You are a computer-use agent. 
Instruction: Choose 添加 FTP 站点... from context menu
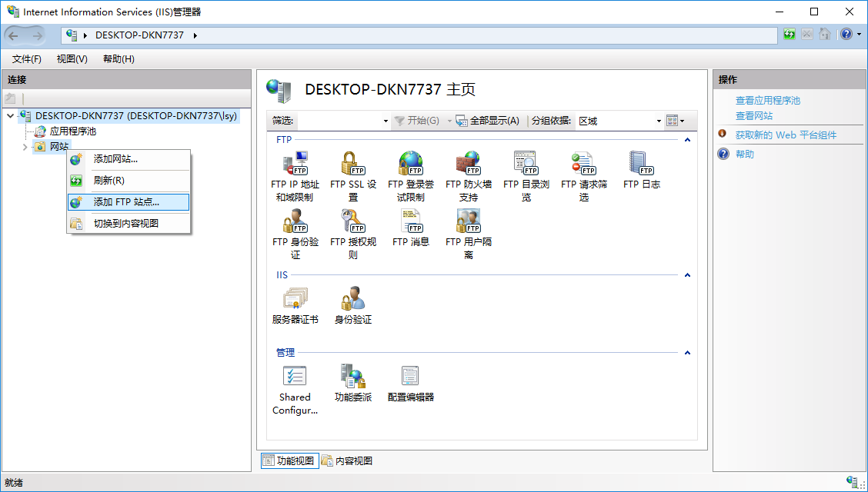(129, 202)
